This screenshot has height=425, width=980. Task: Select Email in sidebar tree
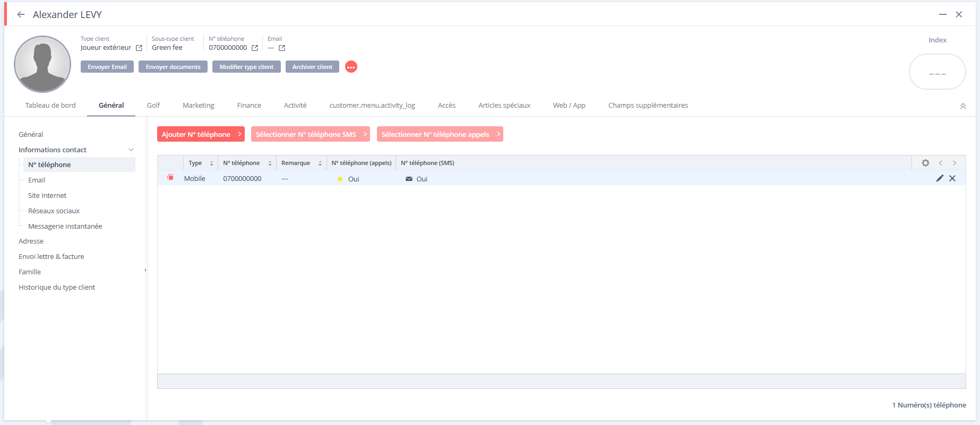37,180
